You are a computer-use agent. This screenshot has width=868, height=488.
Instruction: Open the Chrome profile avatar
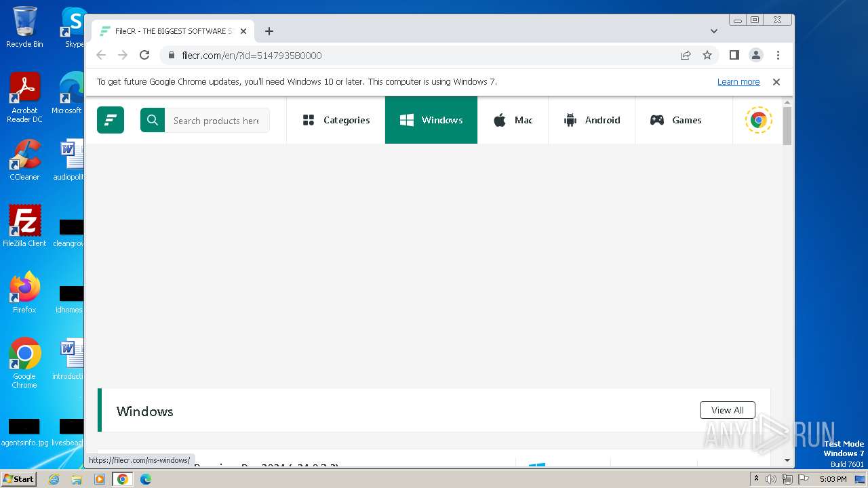point(755,55)
